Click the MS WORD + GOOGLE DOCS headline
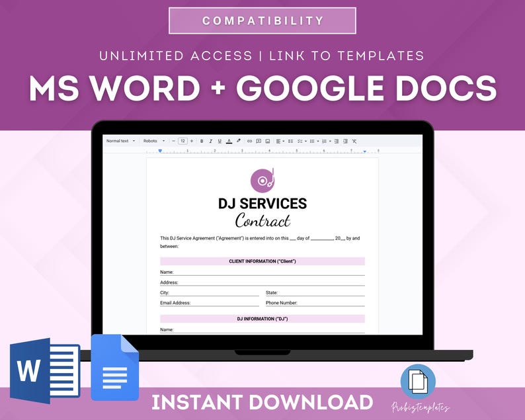This screenshot has width=525, height=420. click(x=262, y=88)
